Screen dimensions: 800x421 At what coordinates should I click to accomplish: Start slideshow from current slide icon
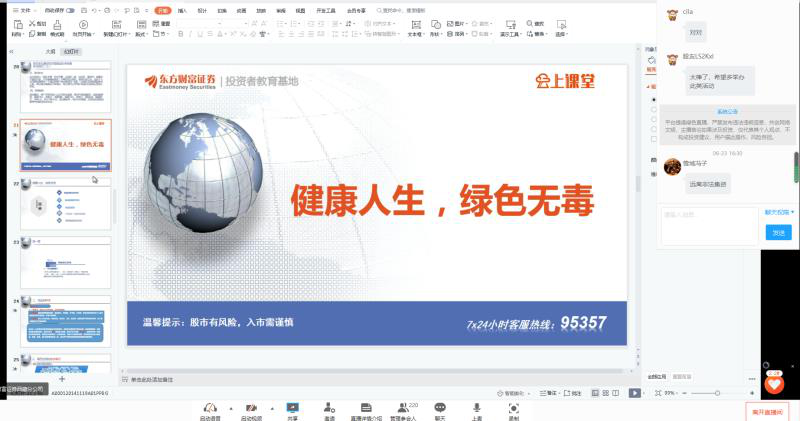pyautogui.click(x=84, y=24)
